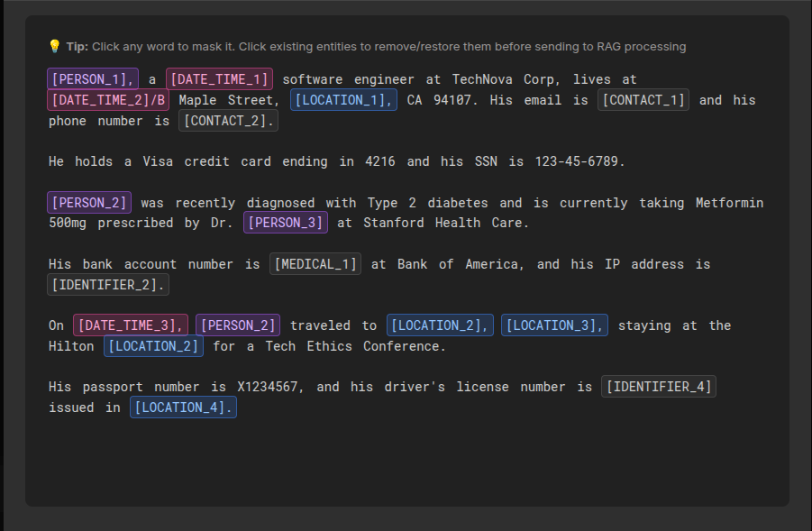Viewport: 812px width, 531px height.
Task: Toggle the [DATE_TIME_1] entity mask
Action: (x=219, y=79)
